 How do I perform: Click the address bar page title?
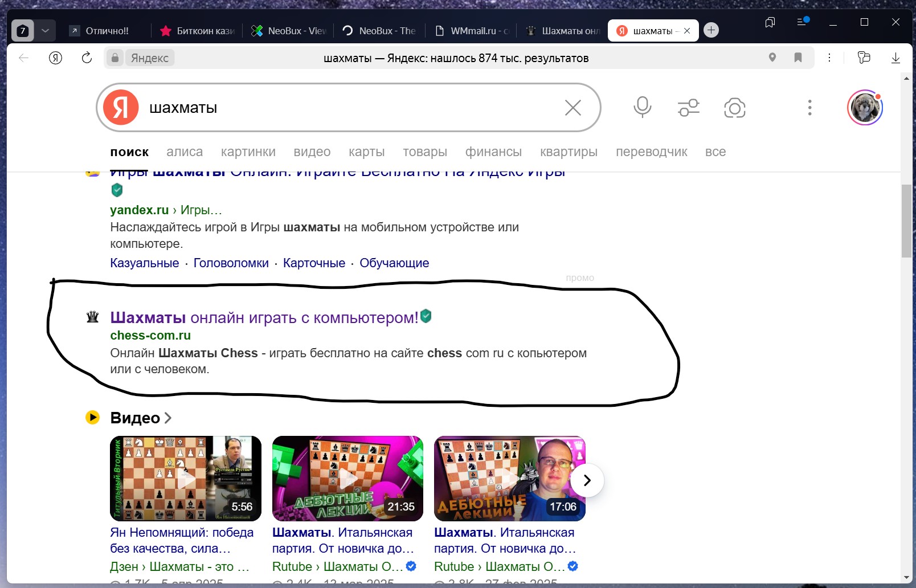[456, 58]
